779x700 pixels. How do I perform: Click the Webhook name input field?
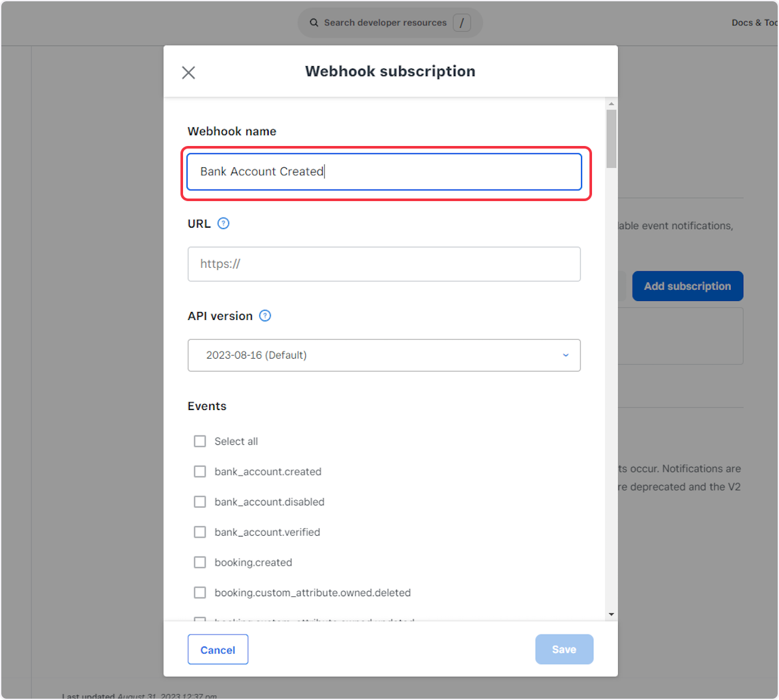[x=384, y=172]
